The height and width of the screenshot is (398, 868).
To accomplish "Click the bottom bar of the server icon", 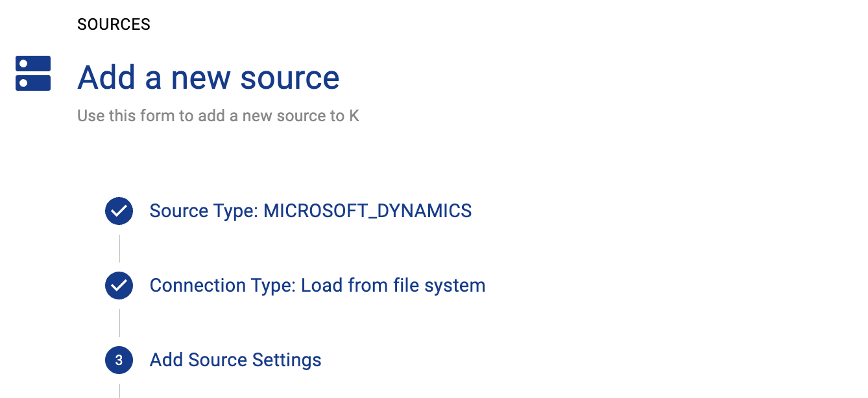I will [x=33, y=83].
